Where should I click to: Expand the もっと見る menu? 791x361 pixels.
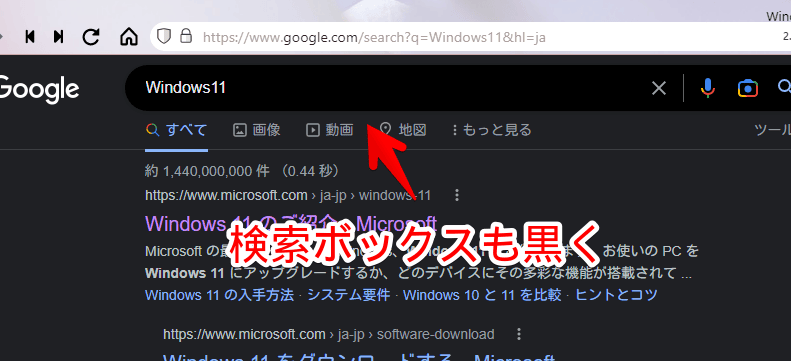pos(491,131)
